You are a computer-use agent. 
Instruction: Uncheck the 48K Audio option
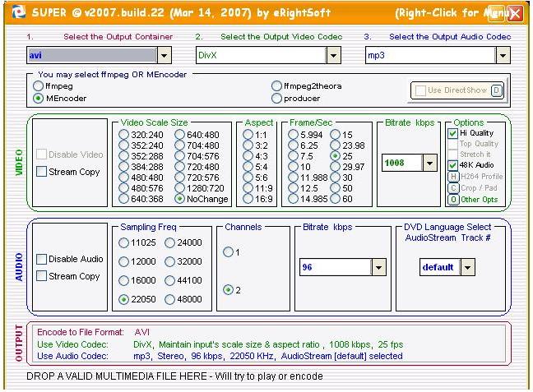click(x=452, y=165)
